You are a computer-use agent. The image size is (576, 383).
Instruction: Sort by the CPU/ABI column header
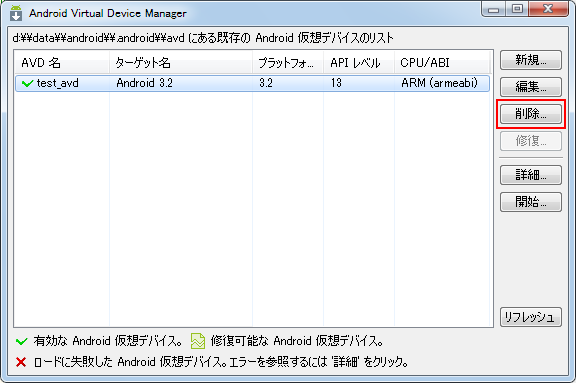coord(442,63)
